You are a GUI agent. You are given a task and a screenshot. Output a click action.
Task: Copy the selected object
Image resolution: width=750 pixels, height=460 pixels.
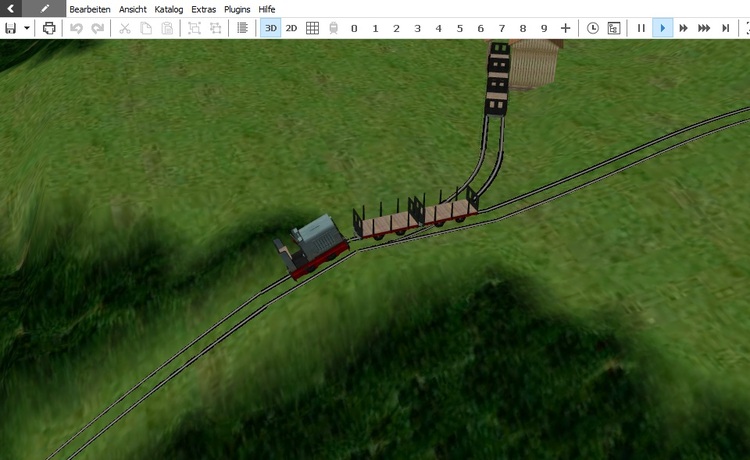point(146,28)
